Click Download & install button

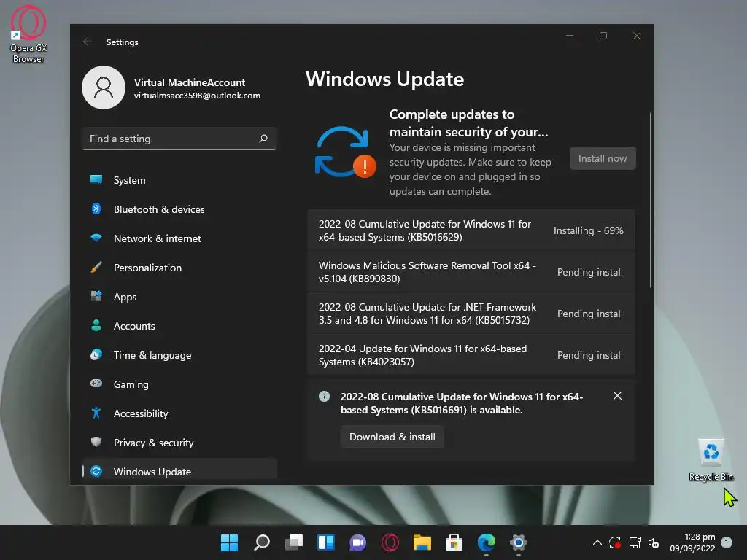pyautogui.click(x=392, y=437)
